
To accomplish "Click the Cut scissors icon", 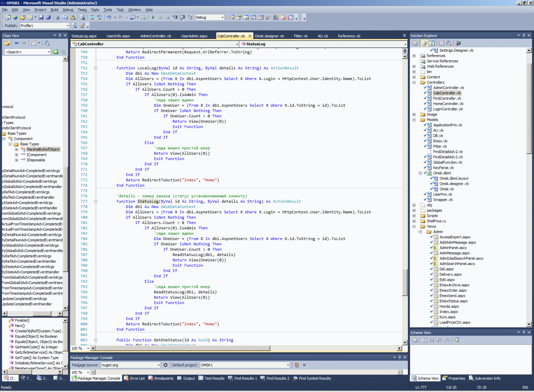I will pyautogui.click(x=58, y=17).
